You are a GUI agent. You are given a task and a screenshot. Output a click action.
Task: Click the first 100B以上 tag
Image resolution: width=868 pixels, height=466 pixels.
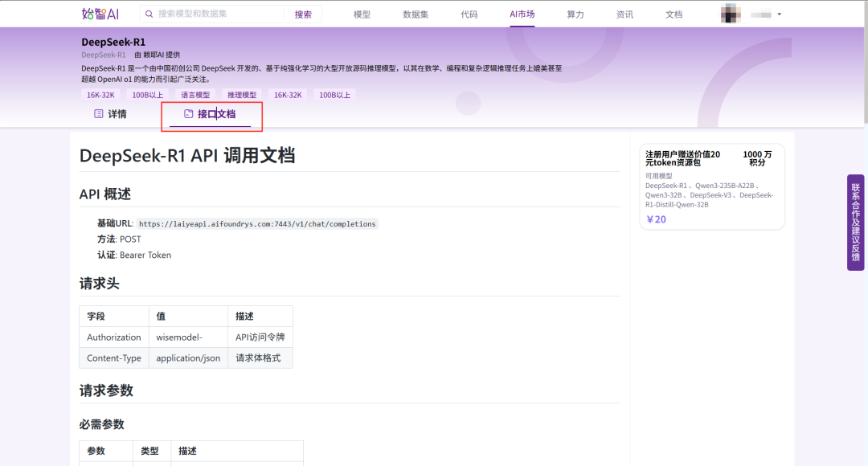pyautogui.click(x=148, y=95)
